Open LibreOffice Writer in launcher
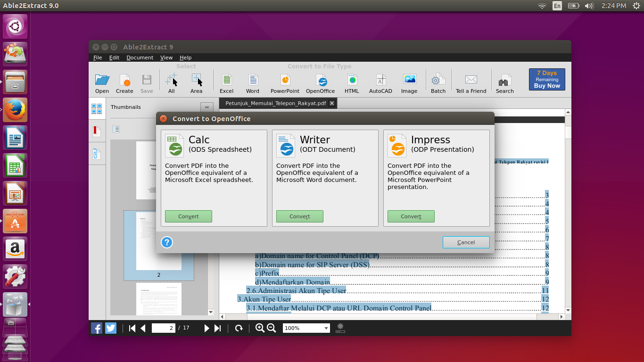The image size is (644, 362). tap(15, 138)
